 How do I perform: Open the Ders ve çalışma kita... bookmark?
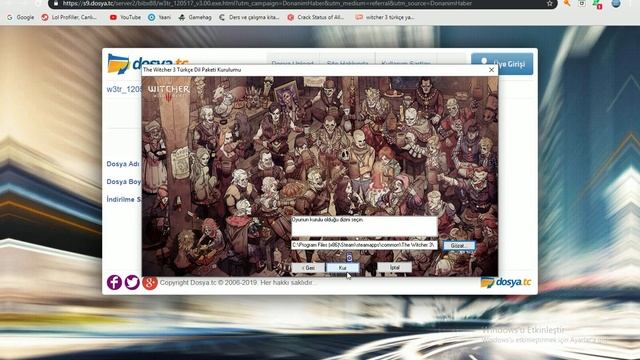tap(249, 18)
